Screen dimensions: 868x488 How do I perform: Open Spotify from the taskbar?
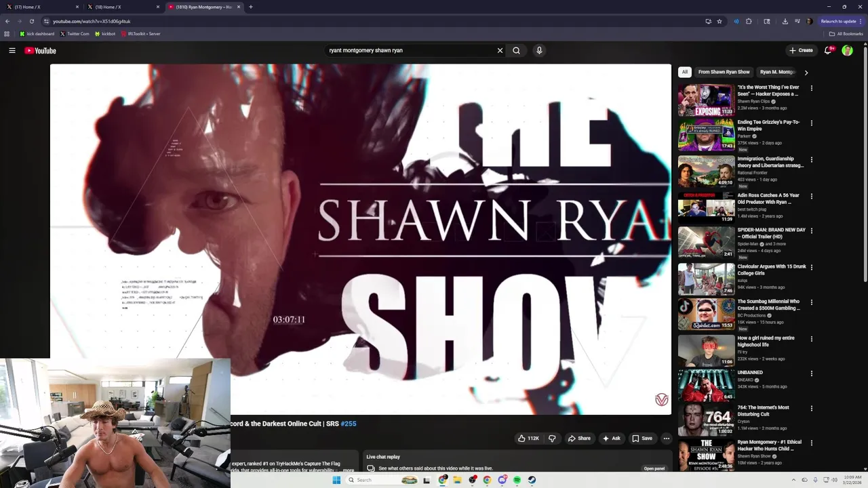coord(517,480)
